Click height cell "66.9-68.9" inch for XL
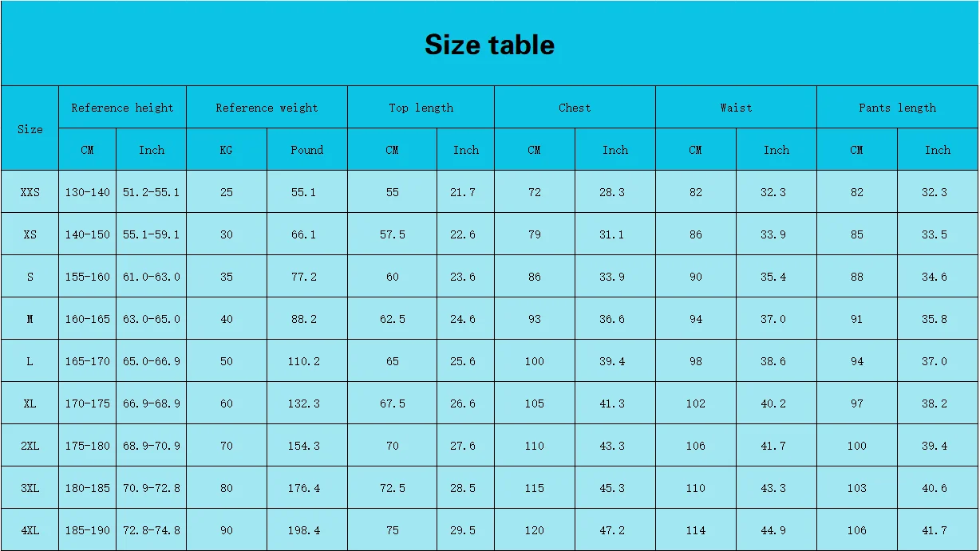Viewport: 980px width, 551px height. pyautogui.click(x=152, y=403)
